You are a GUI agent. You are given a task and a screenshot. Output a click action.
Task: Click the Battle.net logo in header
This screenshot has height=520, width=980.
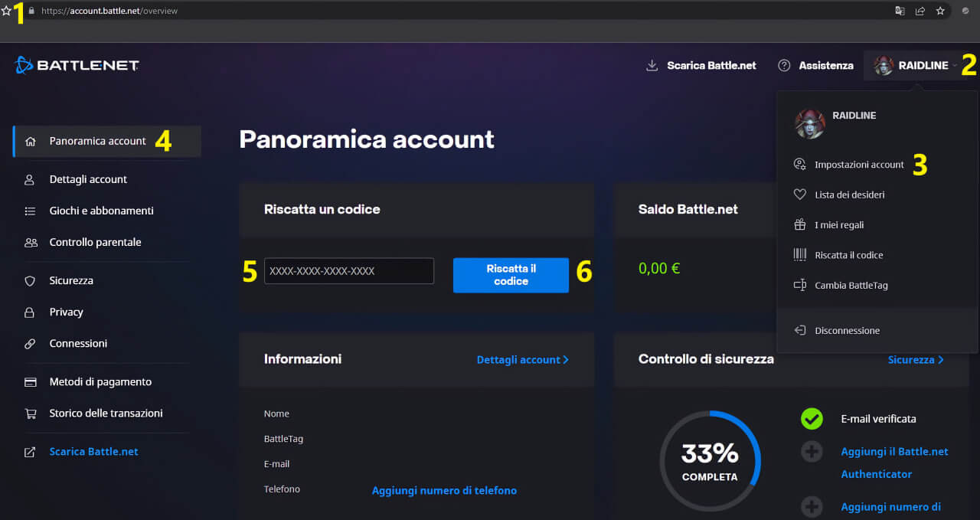coord(77,66)
